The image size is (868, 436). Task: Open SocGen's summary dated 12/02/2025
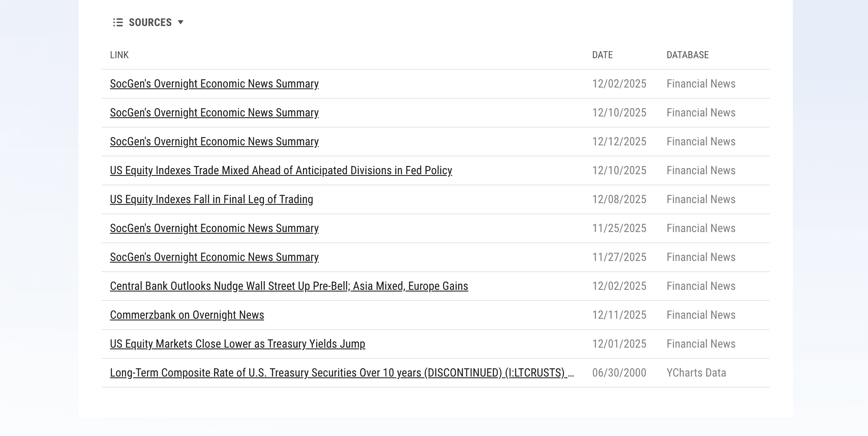(x=214, y=84)
